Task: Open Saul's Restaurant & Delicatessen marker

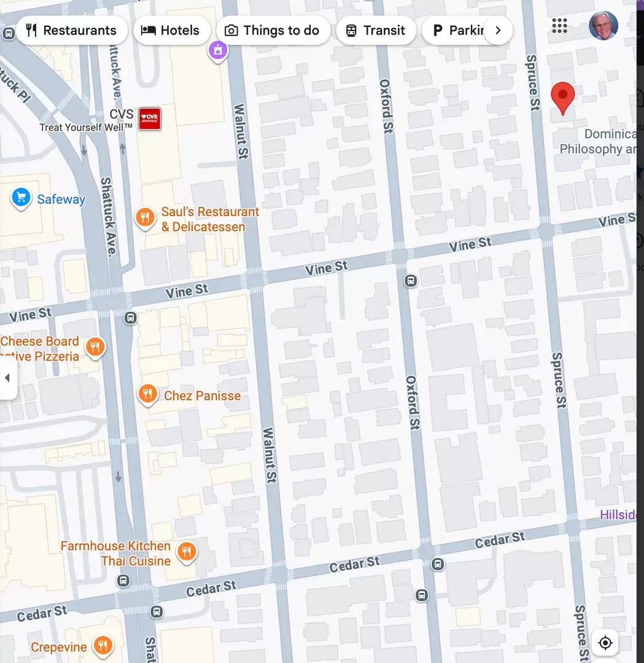Action: (x=145, y=219)
